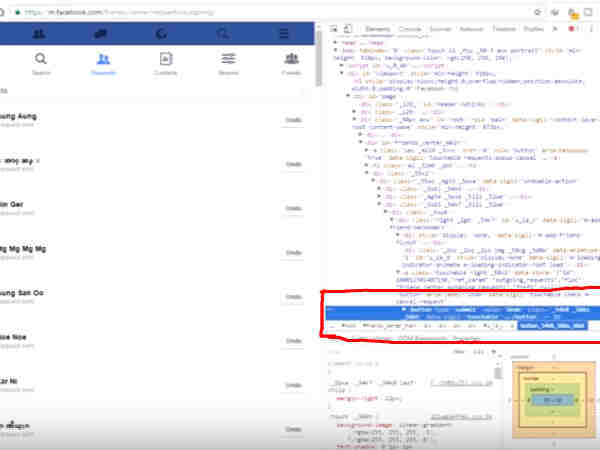Expand the head element in the DOM tree
The width and height of the screenshot is (600, 450).
336,43
